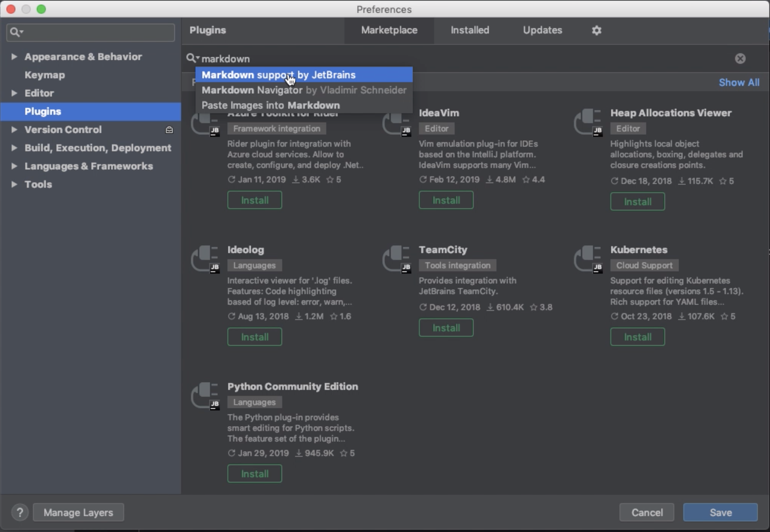Switch to the Updates tab

click(543, 30)
